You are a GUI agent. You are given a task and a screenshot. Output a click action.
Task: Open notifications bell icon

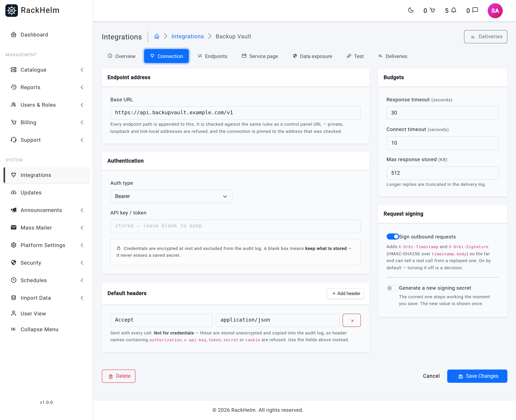point(453,10)
